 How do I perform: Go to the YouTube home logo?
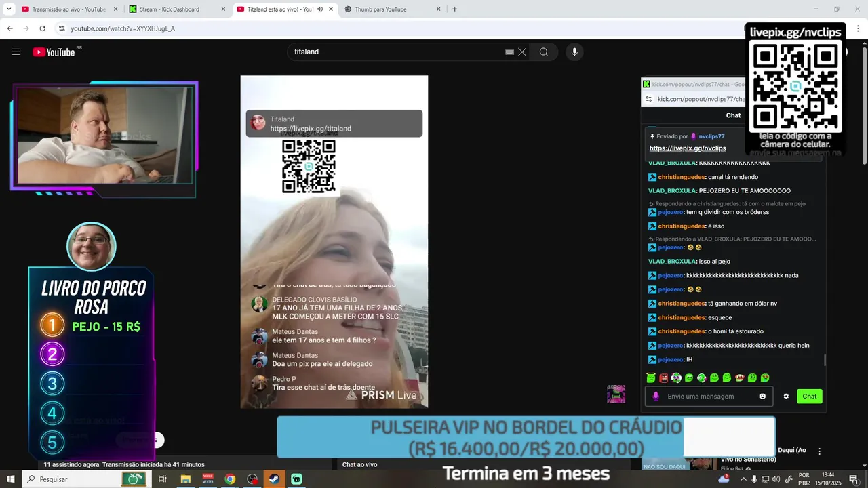point(54,52)
